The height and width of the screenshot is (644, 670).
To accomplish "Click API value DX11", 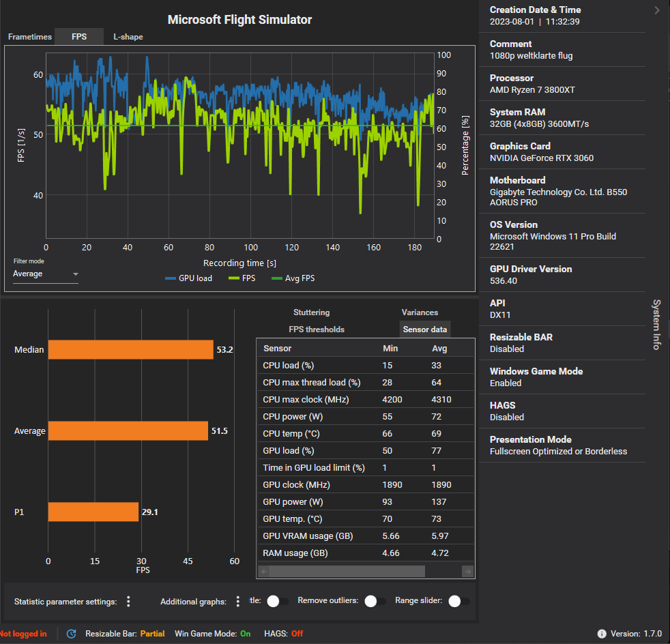I will [500, 315].
